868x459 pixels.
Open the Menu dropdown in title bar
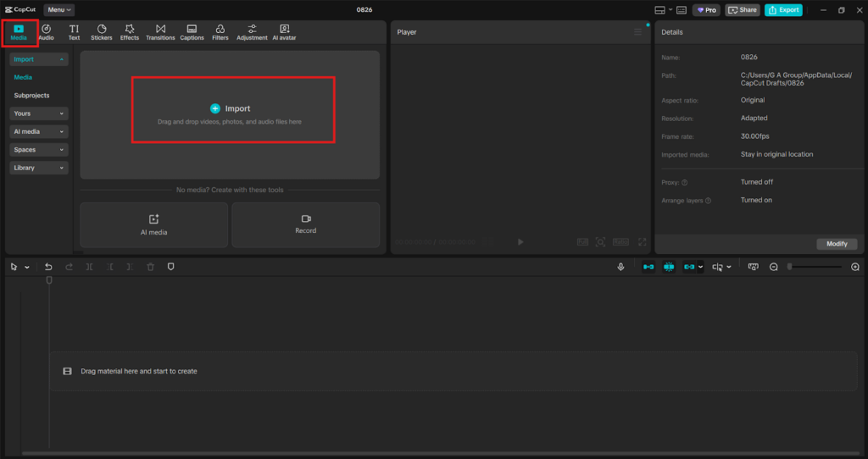[x=58, y=10]
